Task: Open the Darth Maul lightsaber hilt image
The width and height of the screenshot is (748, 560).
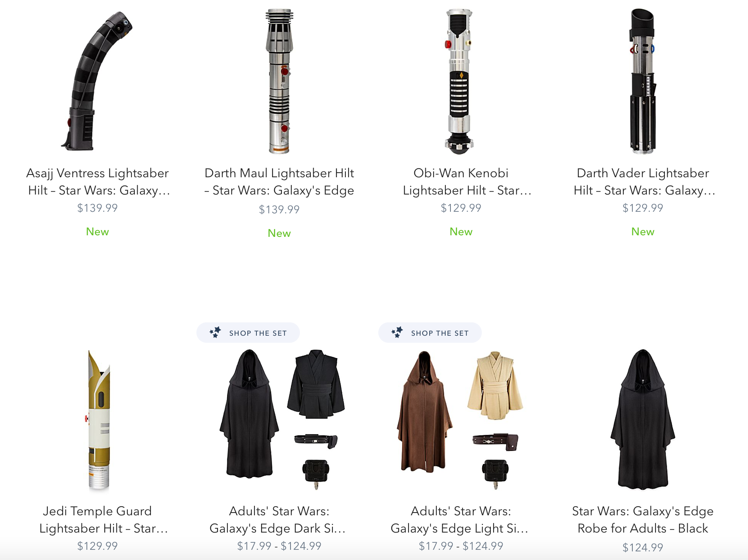Action: [x=279, y=81]
